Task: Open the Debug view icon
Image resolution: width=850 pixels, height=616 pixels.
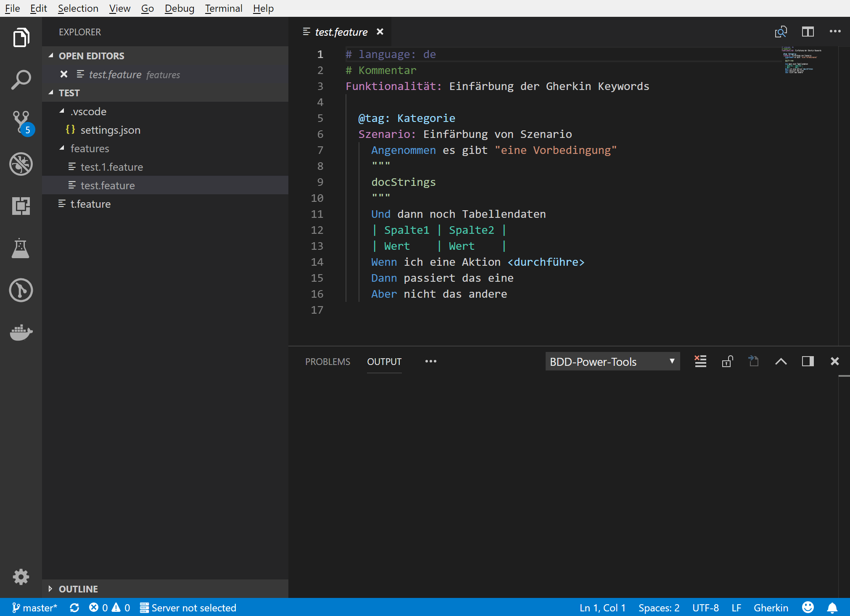Action: coord(21,164)
